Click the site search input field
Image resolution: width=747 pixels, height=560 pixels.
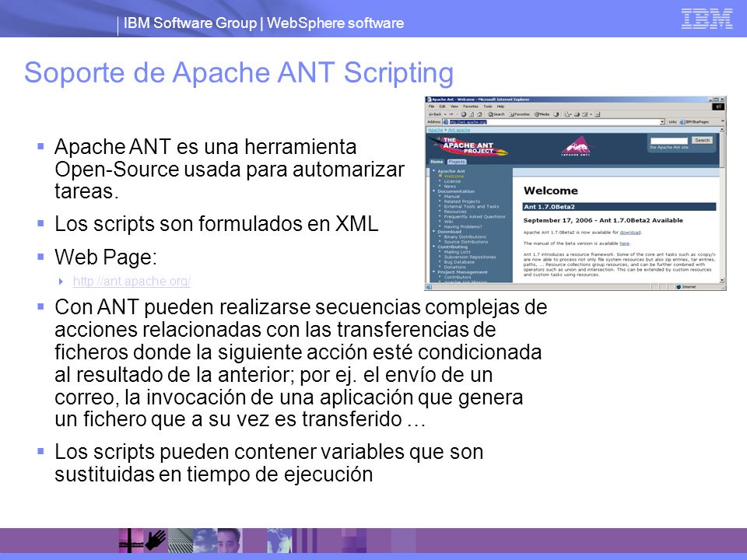tap(669, 141)
